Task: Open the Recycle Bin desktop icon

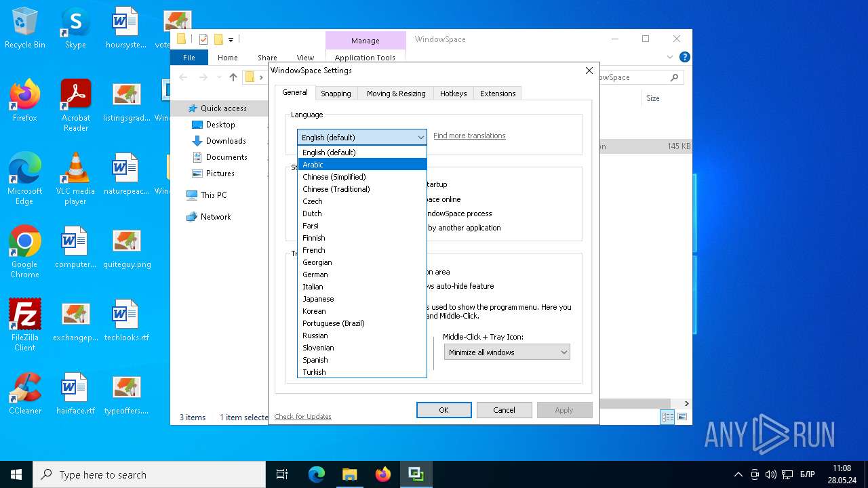Action: (25, 27)
